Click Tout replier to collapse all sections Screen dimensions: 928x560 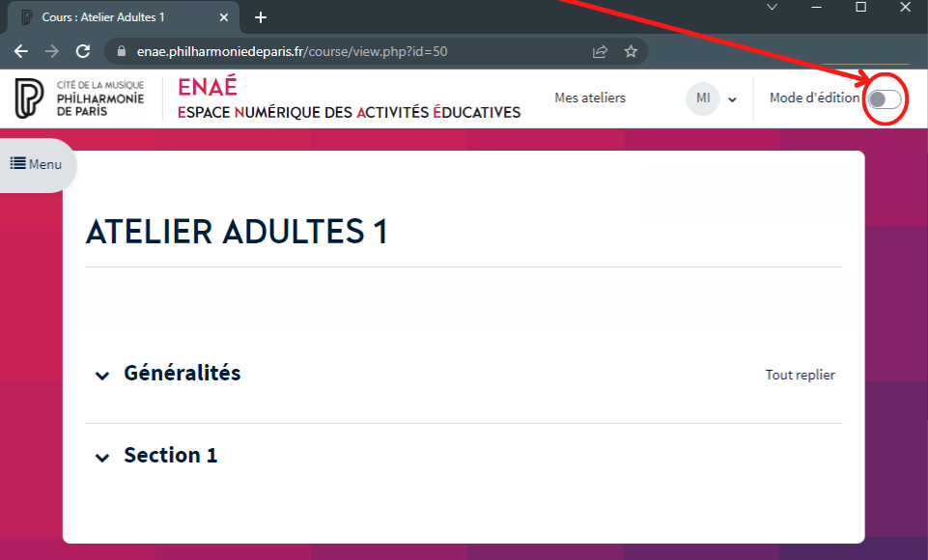(x=800, y=375)
